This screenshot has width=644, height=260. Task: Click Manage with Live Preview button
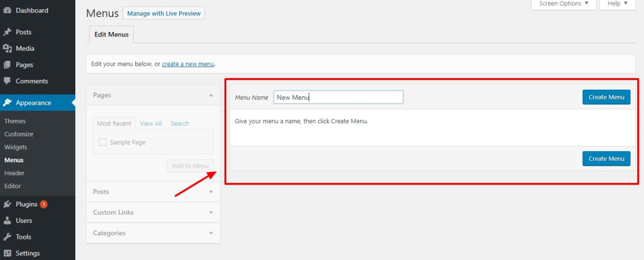click(x=164, y=13)
